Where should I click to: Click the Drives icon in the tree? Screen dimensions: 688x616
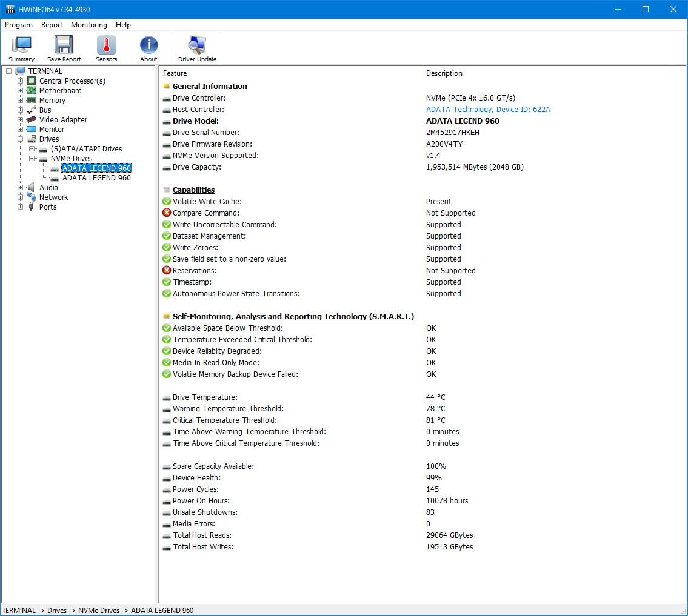pyautogui.click(x=32, y=139)
